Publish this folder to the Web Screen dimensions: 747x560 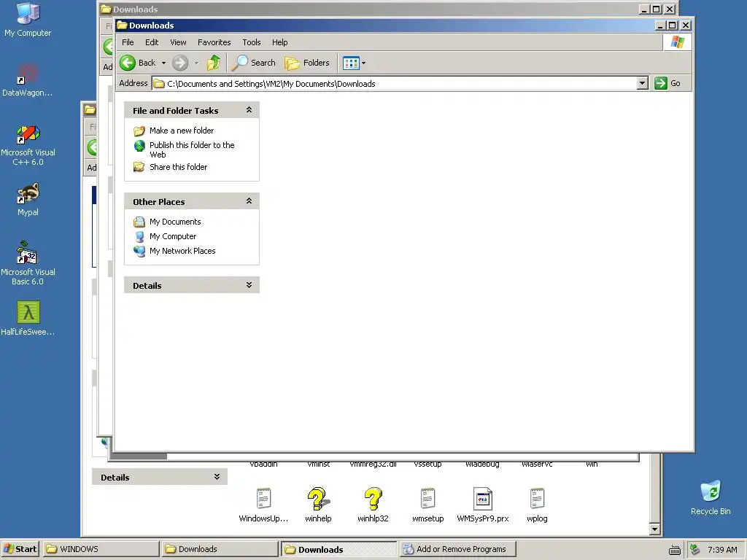192,149
